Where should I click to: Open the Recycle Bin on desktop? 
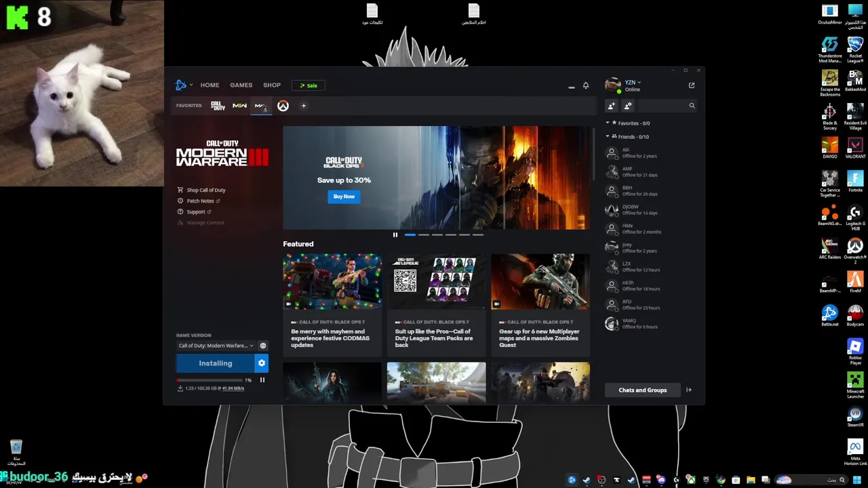coord(16,453)
